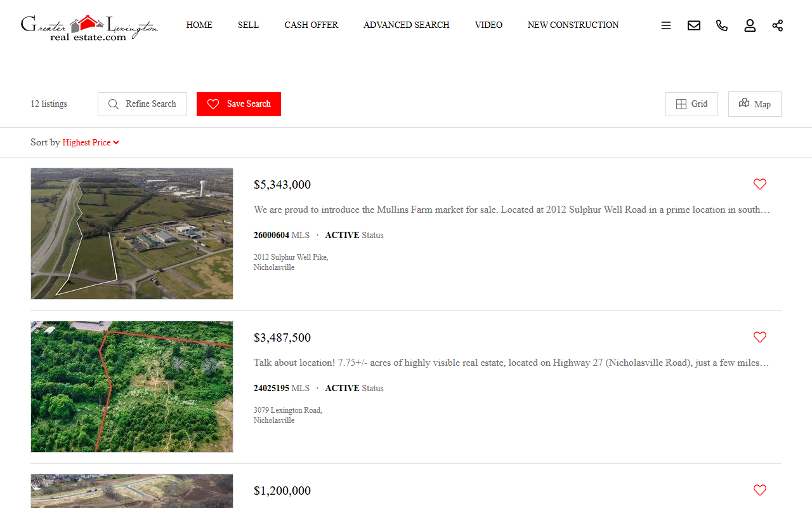Click the $1,200,000 price

coord(282,491)
